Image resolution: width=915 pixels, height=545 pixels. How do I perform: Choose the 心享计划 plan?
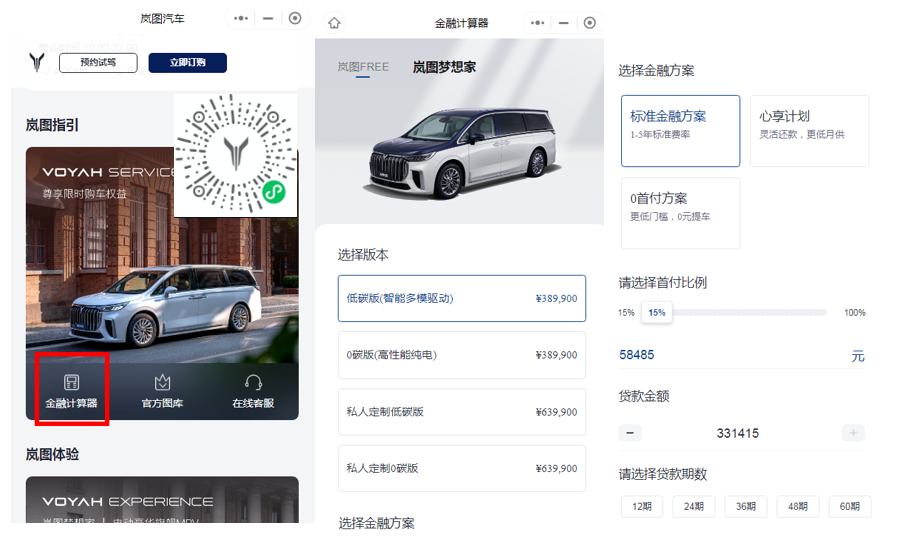[x=809, y=131]
